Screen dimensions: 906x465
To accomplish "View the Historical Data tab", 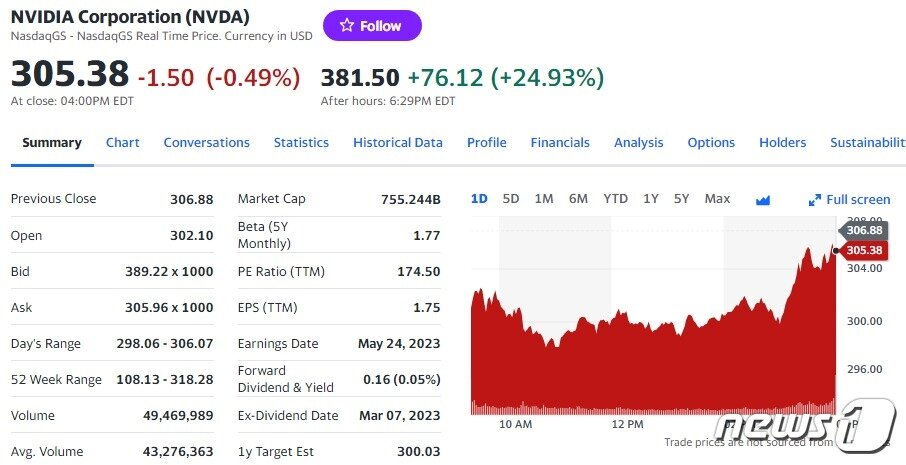I will (398, 143).
